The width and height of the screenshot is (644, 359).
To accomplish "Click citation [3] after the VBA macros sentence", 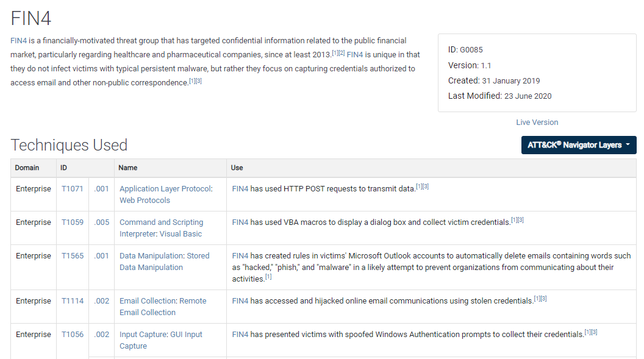I will click(520, 220).
